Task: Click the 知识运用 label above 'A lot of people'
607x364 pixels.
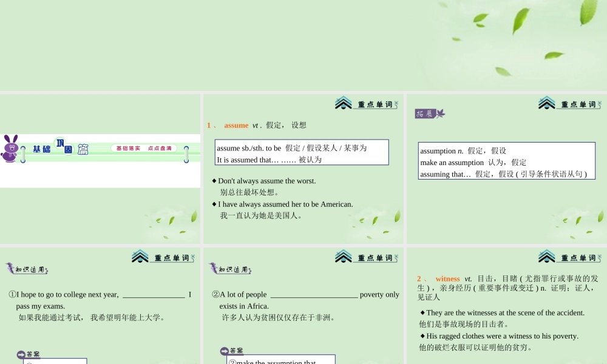Action: pyautogui.click(x=229, y=269)
